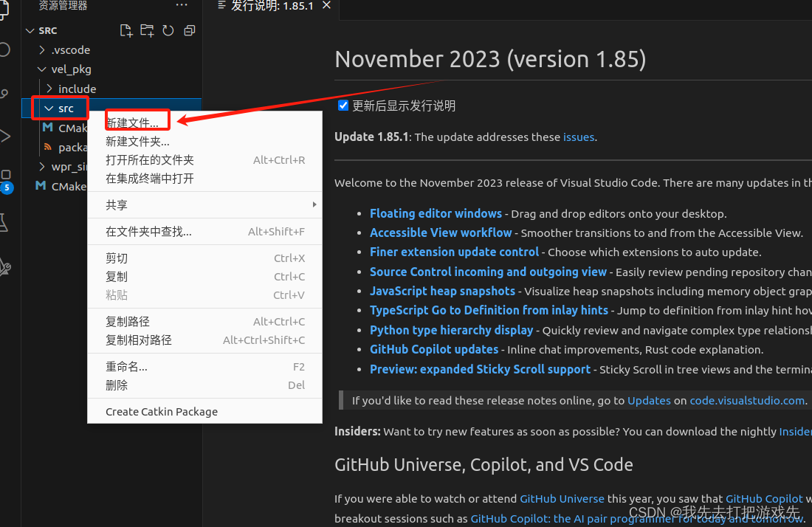The width and height of the screenshot is (812, 527).
Task: Open the GitHub Universe link in paragraph
Action: (562, 499)
